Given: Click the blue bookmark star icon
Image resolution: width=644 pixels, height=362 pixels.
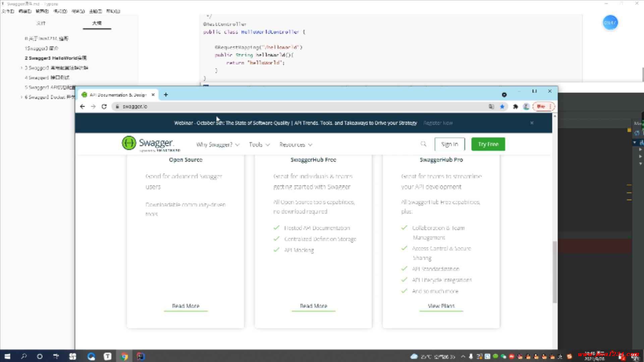Looking at the screenshot, I should [x=502, y=107].
